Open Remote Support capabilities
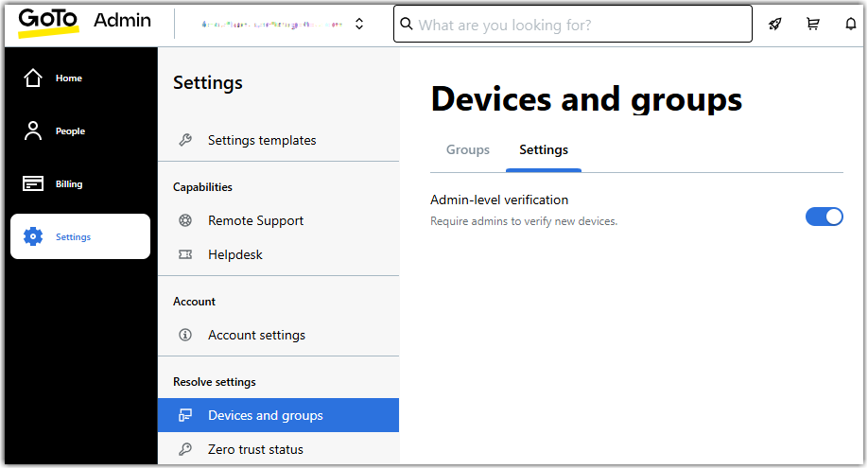 [x=255, y=221]
